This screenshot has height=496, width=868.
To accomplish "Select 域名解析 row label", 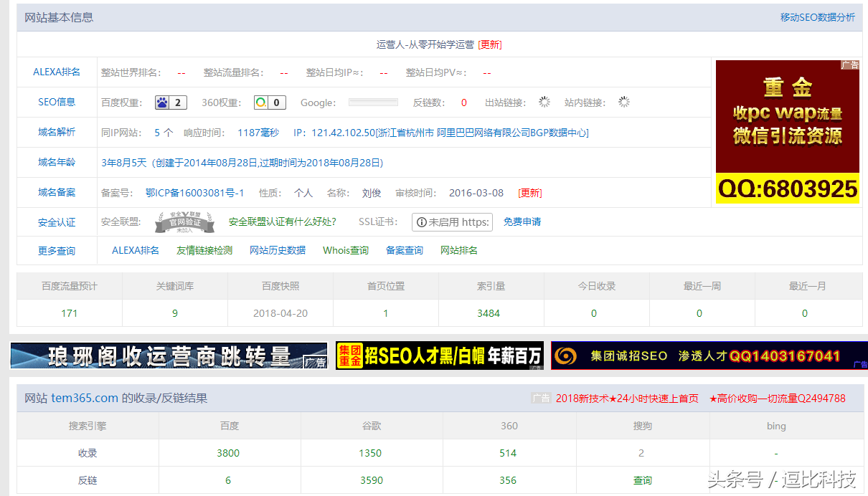I will coord(57,133).
